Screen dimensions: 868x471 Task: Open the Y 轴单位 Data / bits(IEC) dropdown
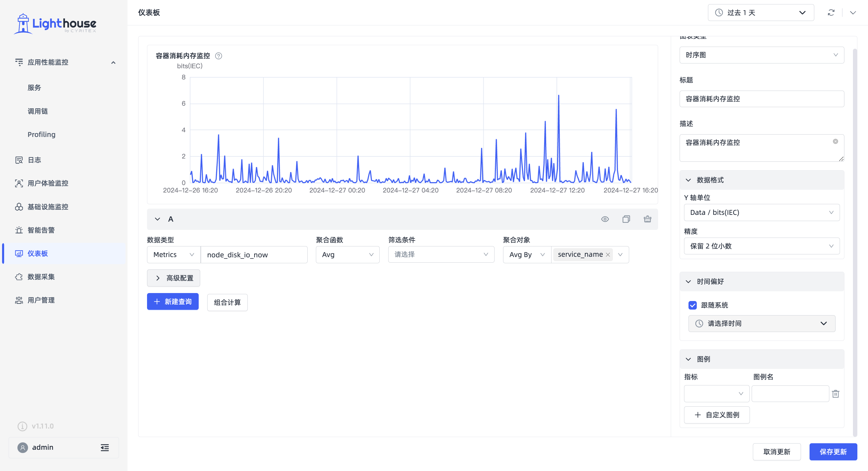[x=761, y=212]
